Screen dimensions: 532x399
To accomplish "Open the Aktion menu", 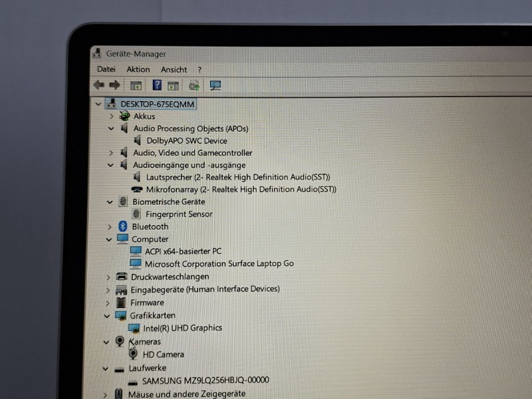I will 138,69.
